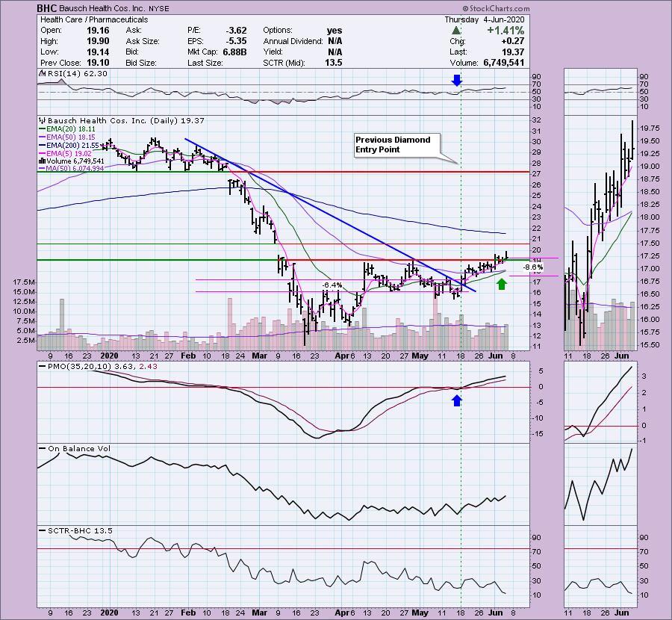Click the Chg value +0.27
This screenshot has width=672, height=620.
(512, 41)
